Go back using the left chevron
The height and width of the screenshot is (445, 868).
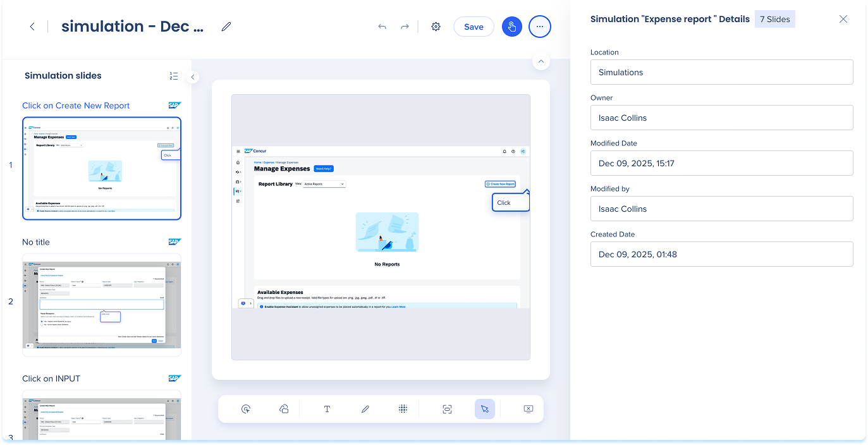32,27
